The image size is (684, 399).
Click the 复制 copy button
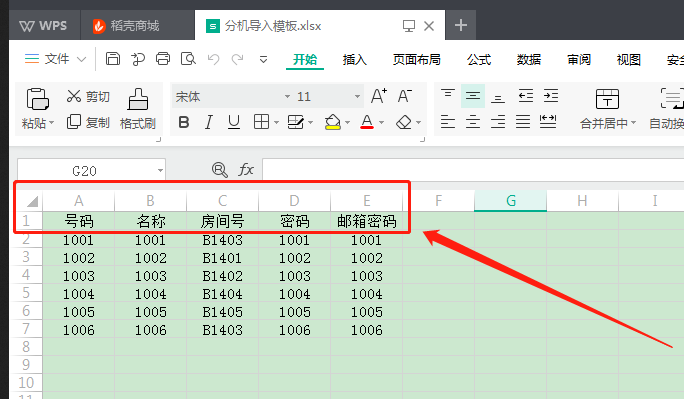(x=88, y=123)
